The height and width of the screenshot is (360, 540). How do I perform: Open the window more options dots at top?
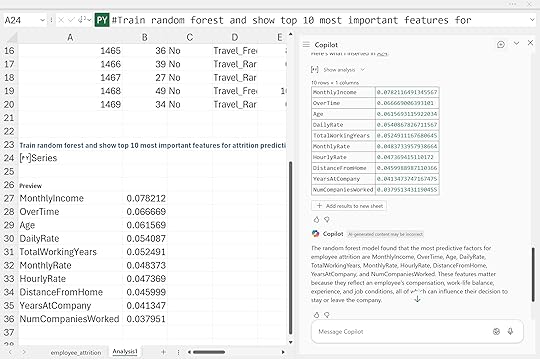[512, 4]
